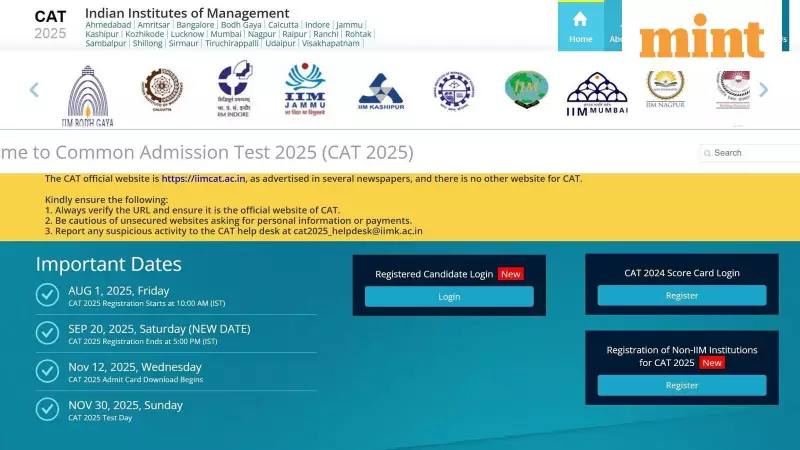Viewport: 800px width, 450px height.
Task: Select the Raipur text link
Action: point(294,34)
